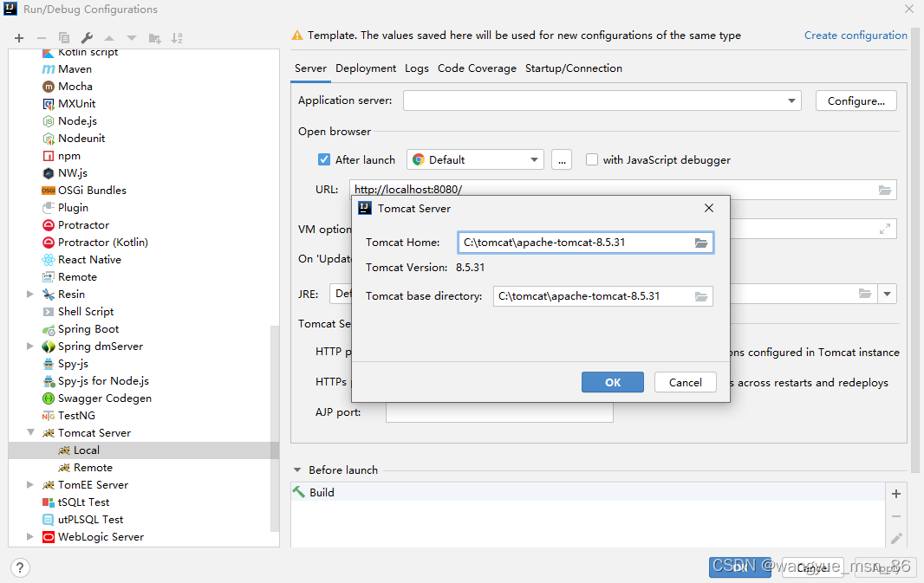The image size is (924, 583).
Task: Expand the Spring dmServer tree node
Action: click(x=30, y=347)
